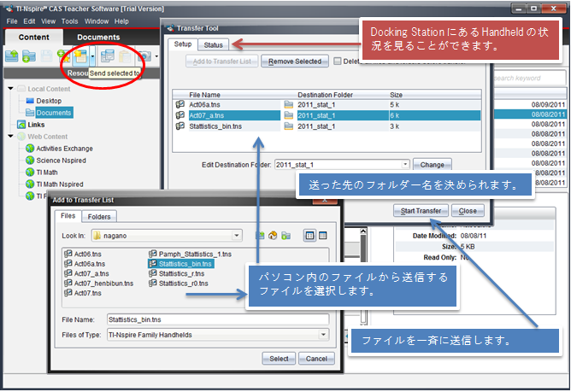Select Links in the Resources tree

(36, 125)
